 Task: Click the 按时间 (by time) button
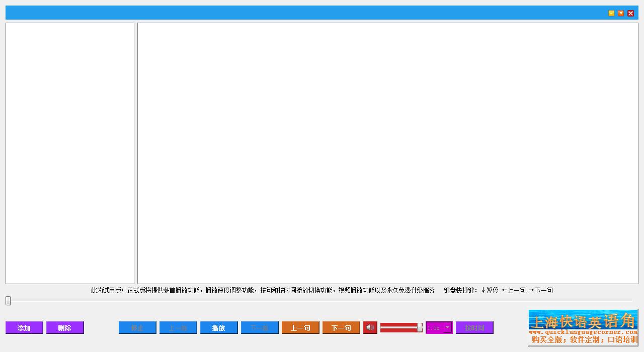[x=474, y=328]
